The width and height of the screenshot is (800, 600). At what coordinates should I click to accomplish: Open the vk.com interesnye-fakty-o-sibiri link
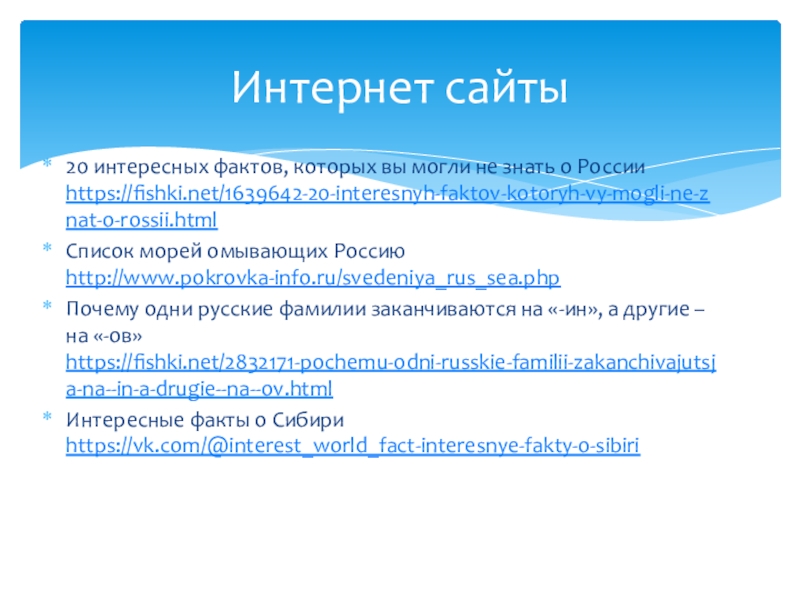coord(353,445)
